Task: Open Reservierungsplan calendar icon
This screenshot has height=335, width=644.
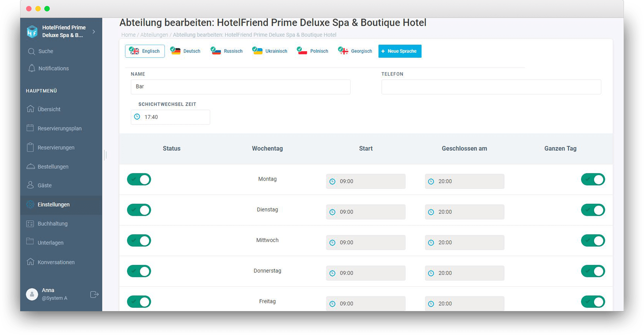Action: tap(30, 128)
